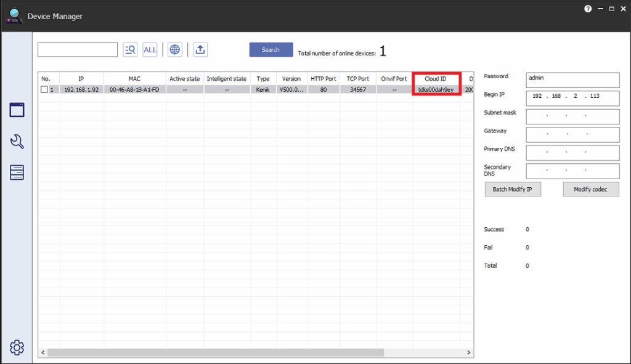The image size is (631, 364).
Task: Open the wrench tools icon in sidebar
Action: click(17, 142)
